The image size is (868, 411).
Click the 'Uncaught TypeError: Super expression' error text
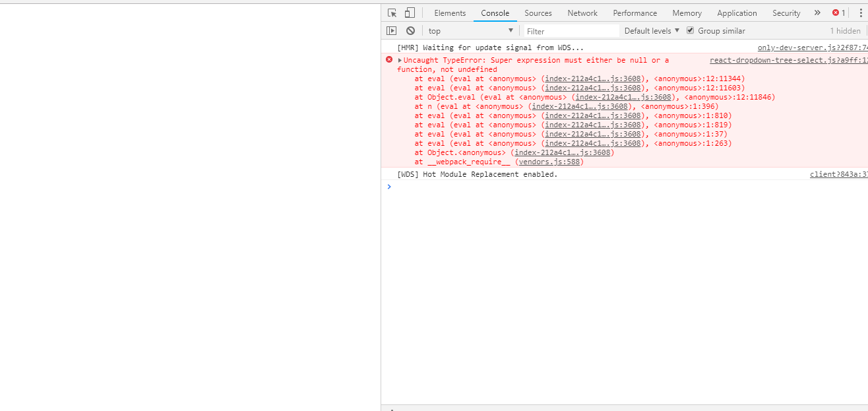[x=533, y=65]
